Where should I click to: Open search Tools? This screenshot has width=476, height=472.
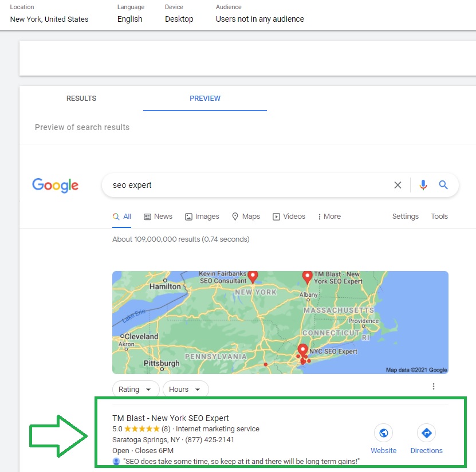click(439, 217)
